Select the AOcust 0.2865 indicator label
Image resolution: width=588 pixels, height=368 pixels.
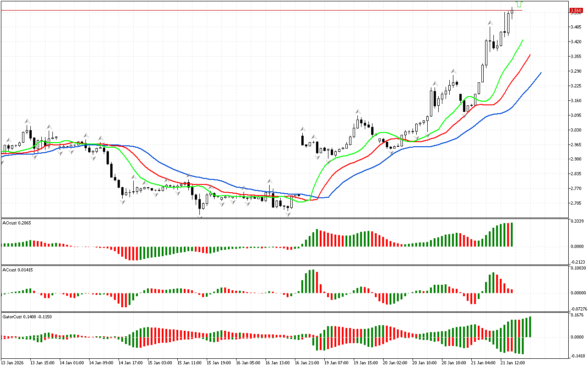17,223
